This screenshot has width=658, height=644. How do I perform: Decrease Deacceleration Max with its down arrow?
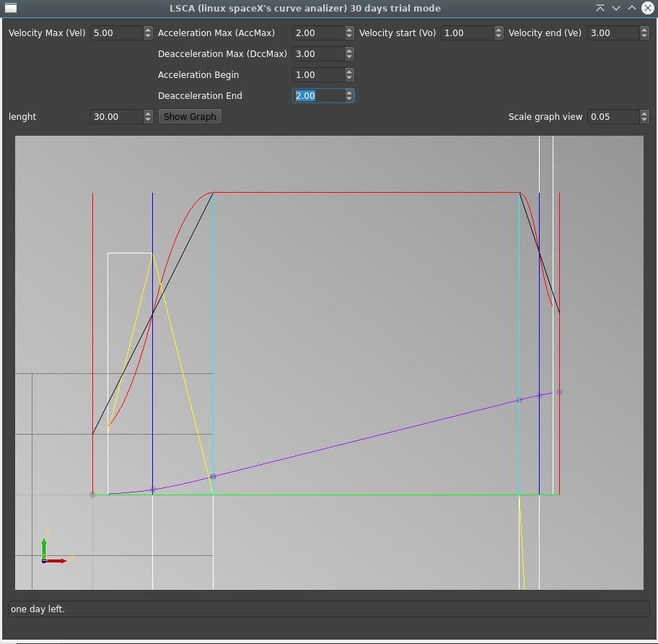point(349,57)
